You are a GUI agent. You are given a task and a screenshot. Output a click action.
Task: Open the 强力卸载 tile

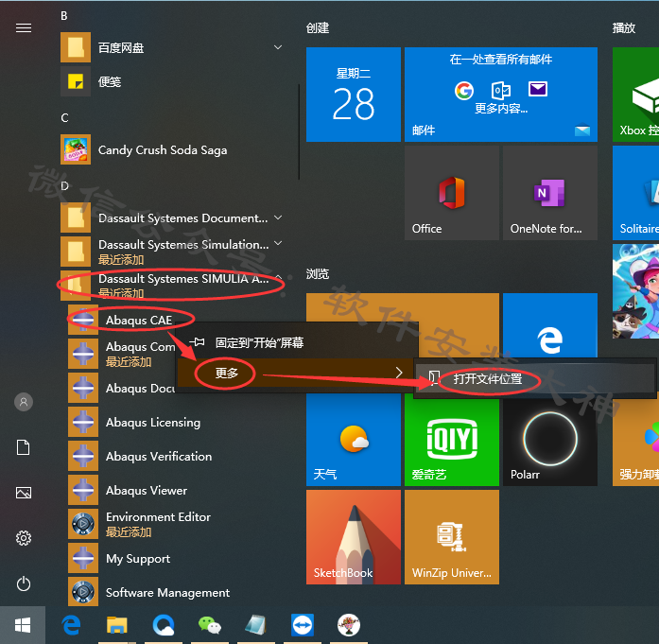coord(635,442)
